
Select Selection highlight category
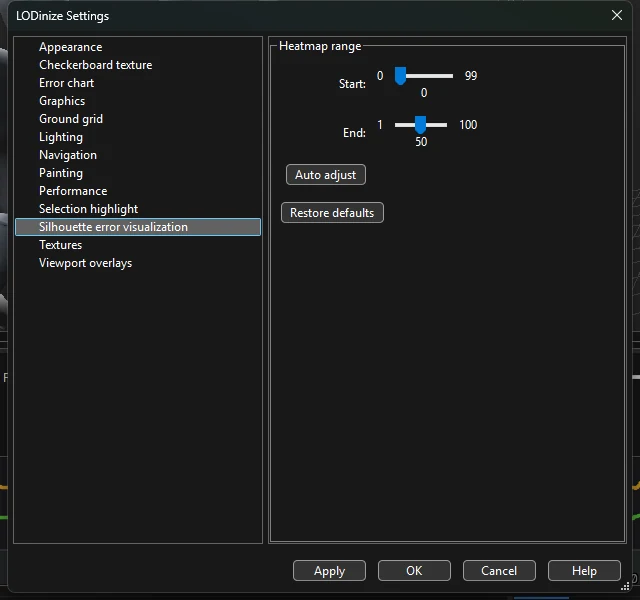click(138, 209)
